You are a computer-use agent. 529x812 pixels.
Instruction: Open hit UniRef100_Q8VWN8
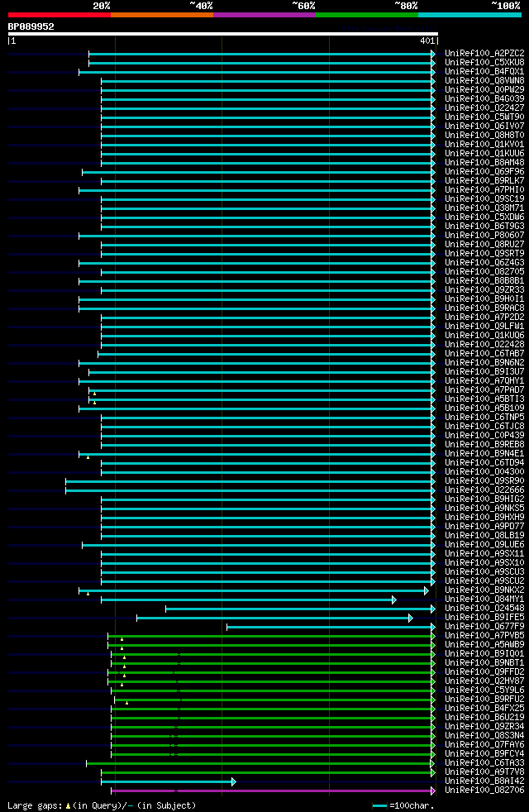click(484, 81)
